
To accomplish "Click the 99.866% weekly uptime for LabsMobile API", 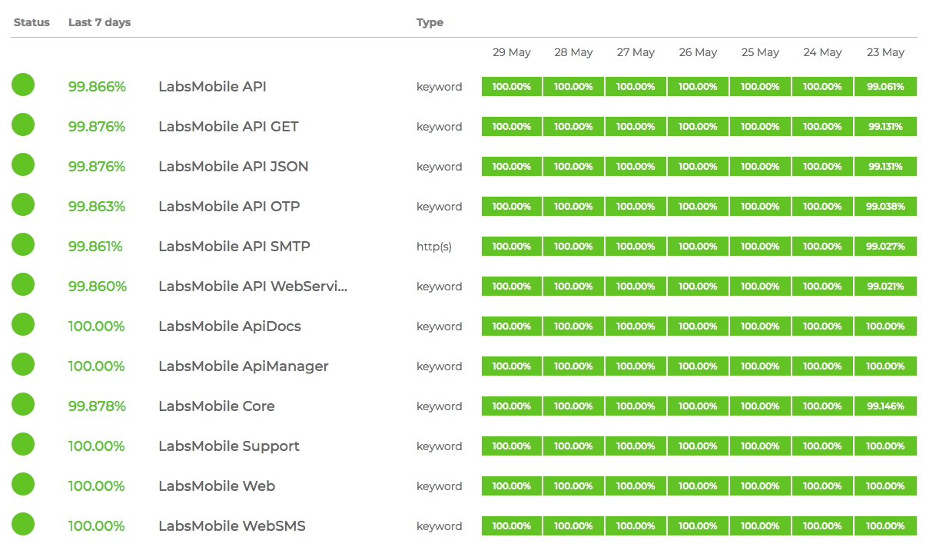I will pos(97,87).
